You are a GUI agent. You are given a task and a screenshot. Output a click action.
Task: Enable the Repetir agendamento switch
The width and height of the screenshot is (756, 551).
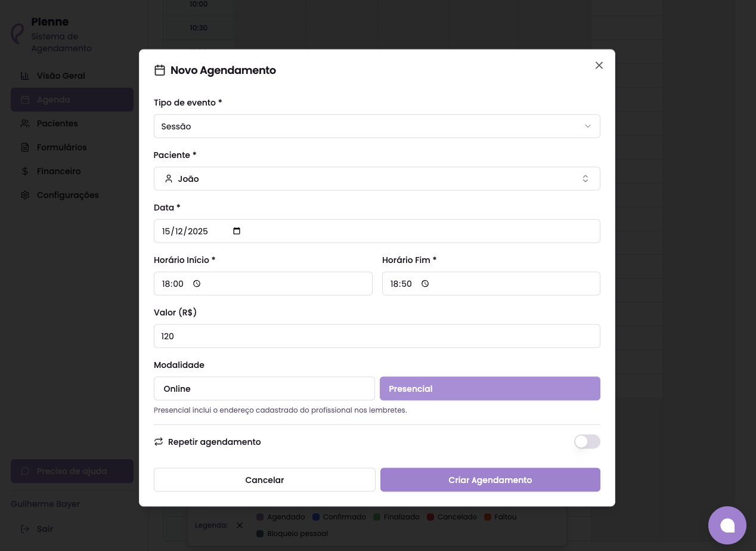(587, 442)
